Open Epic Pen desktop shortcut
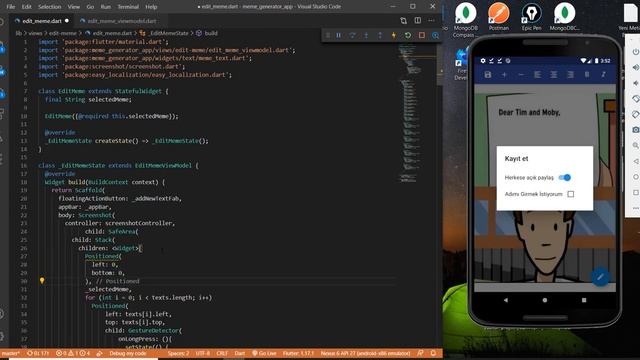This screenshot has height=360, width=640. [531, 17]
